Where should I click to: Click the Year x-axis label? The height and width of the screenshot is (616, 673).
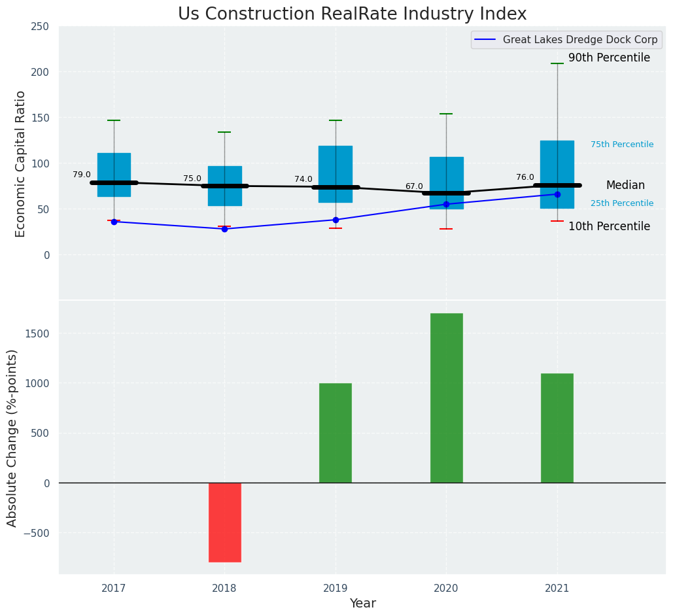[362, 604]
